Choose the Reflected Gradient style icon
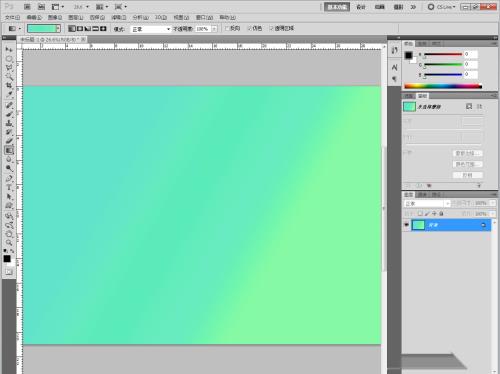The height and width of the screenshot is (374, 500). (x=95, y=29)
